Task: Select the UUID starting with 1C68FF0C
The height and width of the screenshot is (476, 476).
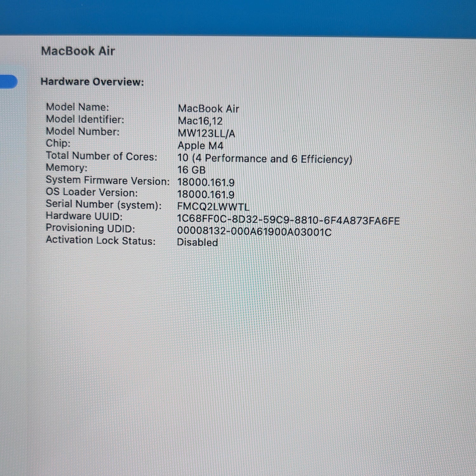Action: tap(288, 221)
